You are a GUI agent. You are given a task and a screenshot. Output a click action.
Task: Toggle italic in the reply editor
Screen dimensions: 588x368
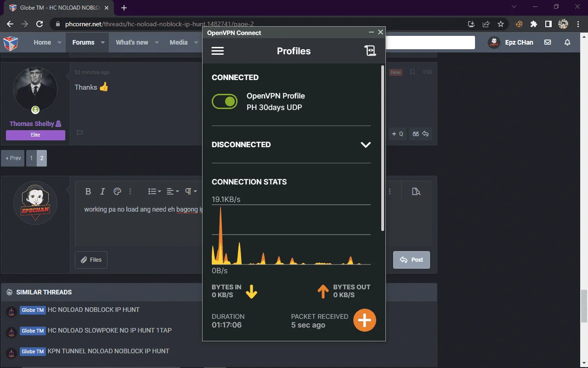point(102,191)
